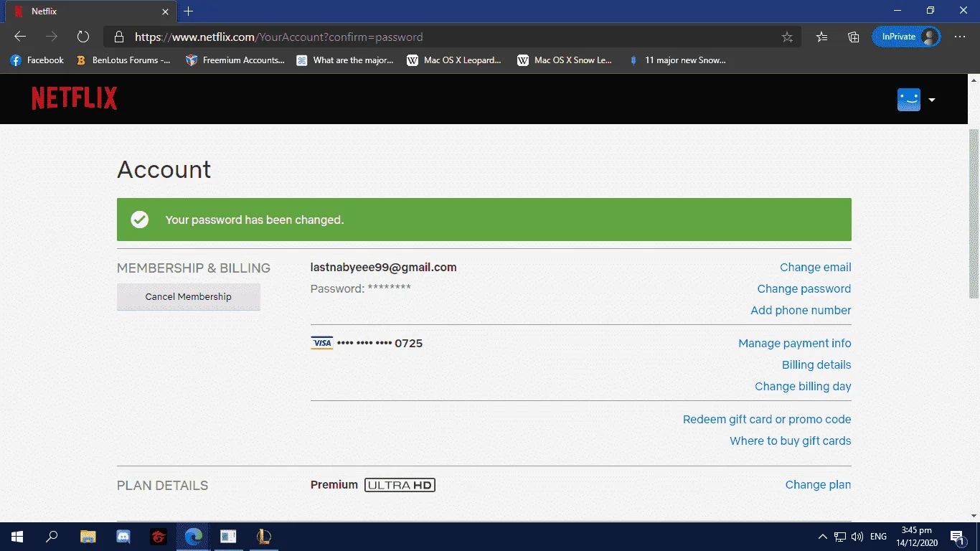Open the What are the major bookmark
Viewport: 980px width, 551px height.
pos(345,60)
